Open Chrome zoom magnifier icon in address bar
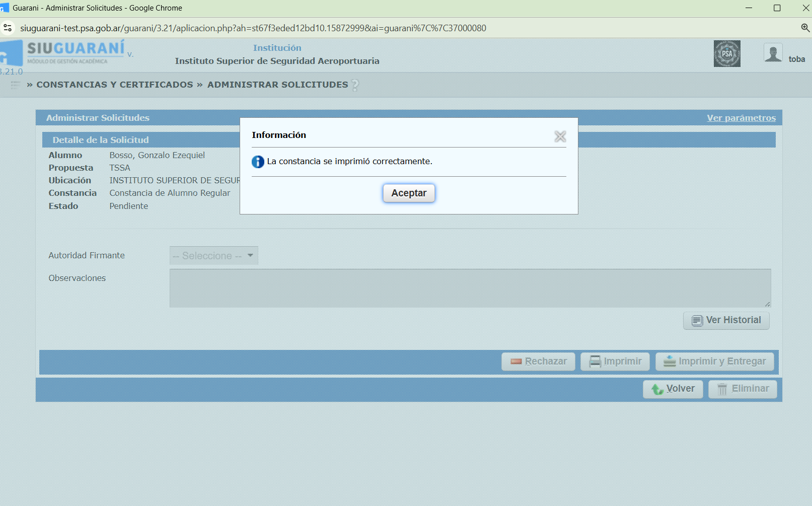The width and height of the screenshot is (812, 506). tap(805, 28)
